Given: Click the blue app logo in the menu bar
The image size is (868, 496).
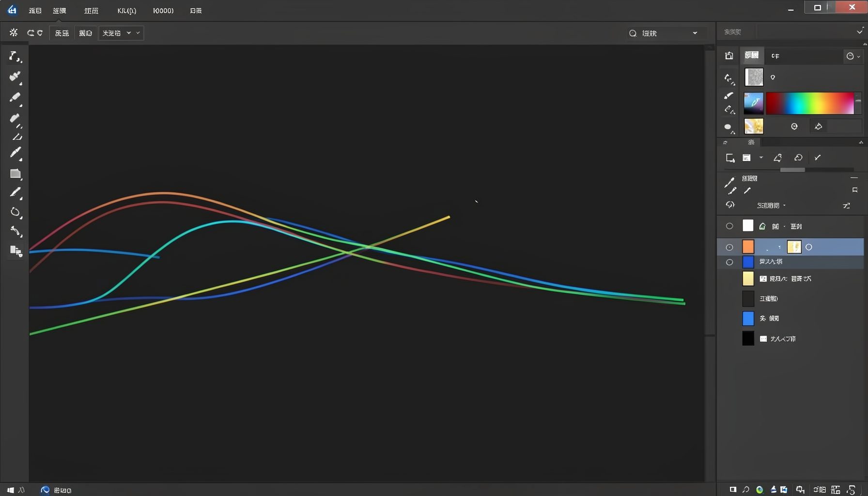Looking at the screenshot, I should tap(12, 10).
